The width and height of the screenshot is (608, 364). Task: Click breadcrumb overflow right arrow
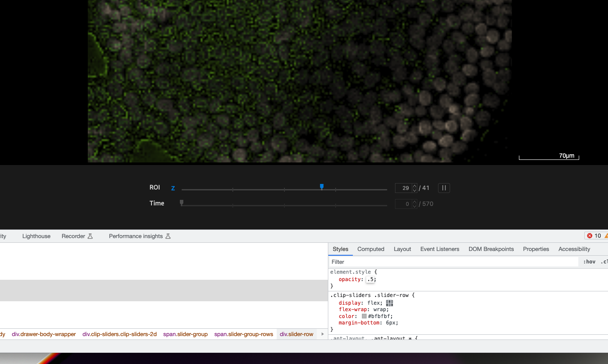(x=323, y=334)
